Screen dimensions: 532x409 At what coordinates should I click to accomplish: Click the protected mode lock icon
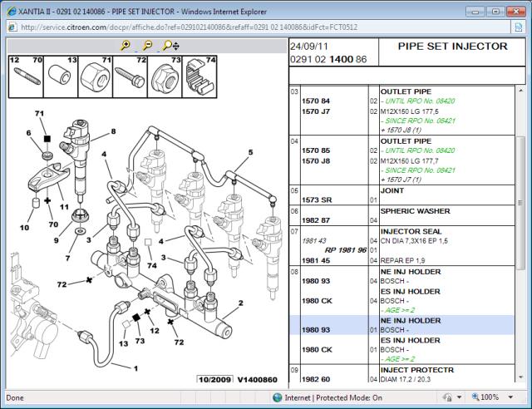(447, 397)
